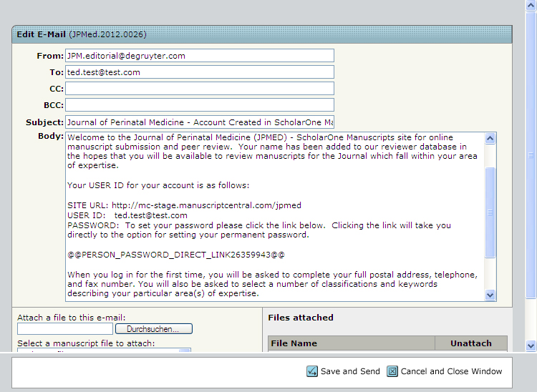Viewport: 537px width, 392px height.
Task: Select the empty BCC field
Action: pyautogui.click(x=199, y=105)
